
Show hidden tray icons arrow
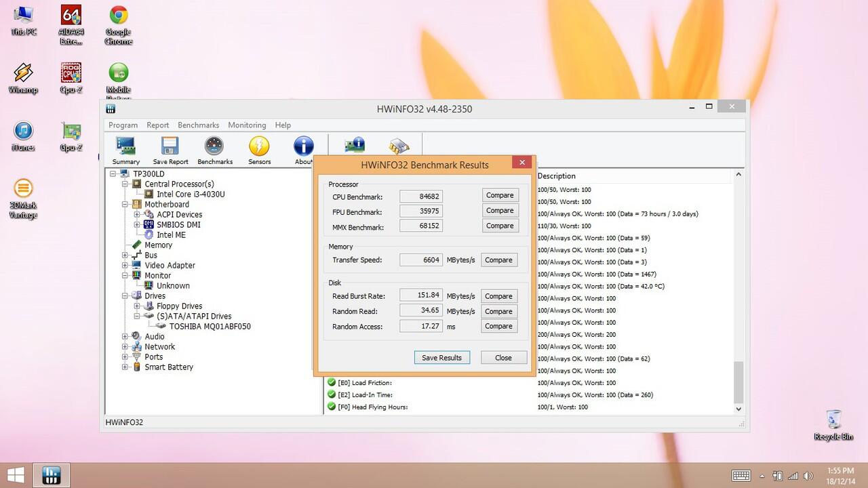(763, 476)
